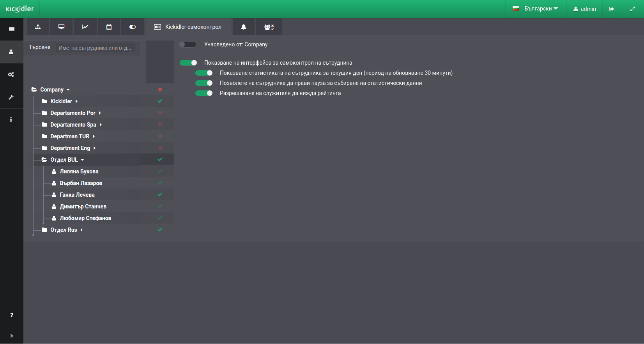
Task: Disable showing the employee self-monitoring interface
Action: (x=188, y=63)
